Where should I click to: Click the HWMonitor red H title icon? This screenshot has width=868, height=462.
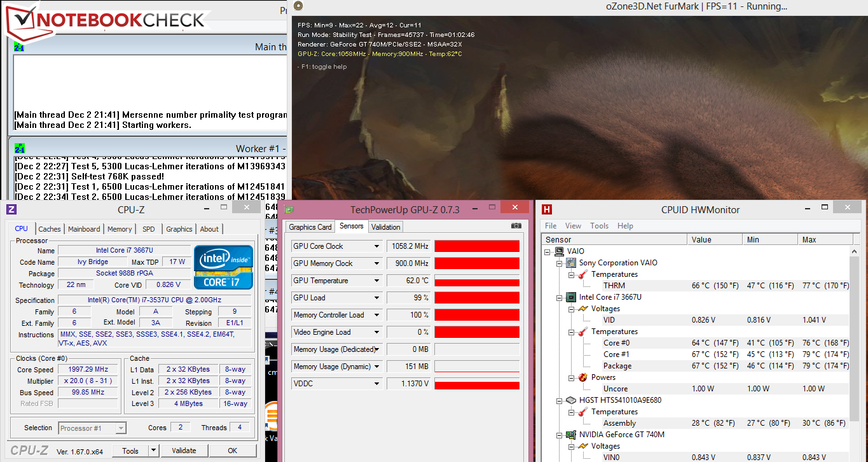point(546,209)
